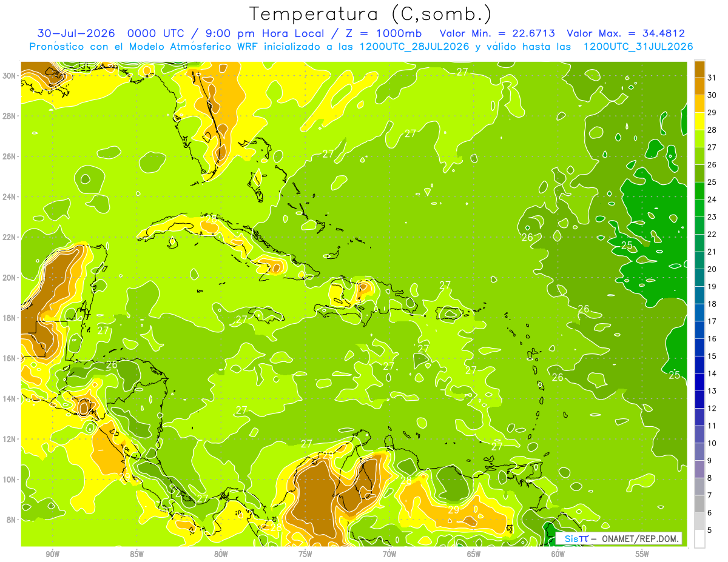The image size is (728, 562).
Task: Click the "ONAMET/REP.DOM." credit label
Action: coord(641,538)
